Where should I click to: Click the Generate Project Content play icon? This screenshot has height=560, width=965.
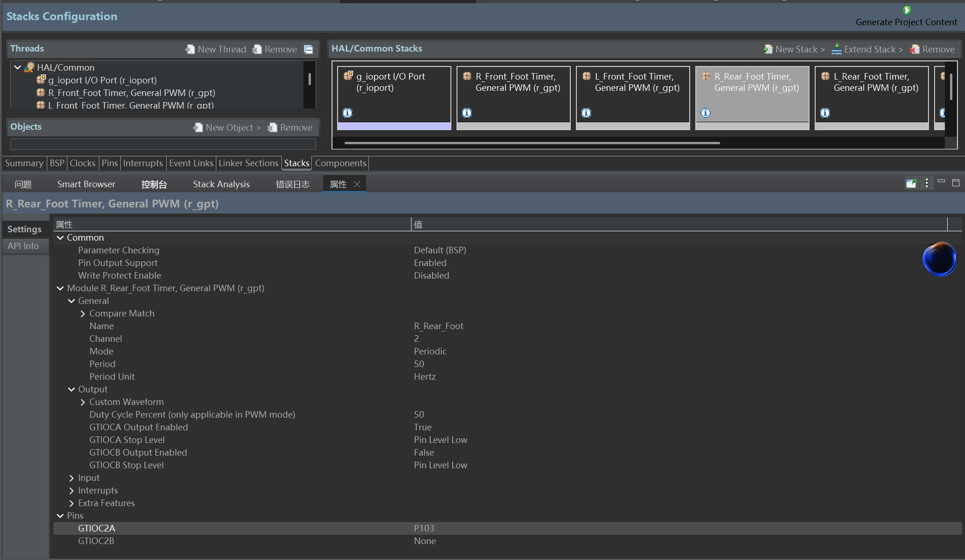[x=907, y=10]
